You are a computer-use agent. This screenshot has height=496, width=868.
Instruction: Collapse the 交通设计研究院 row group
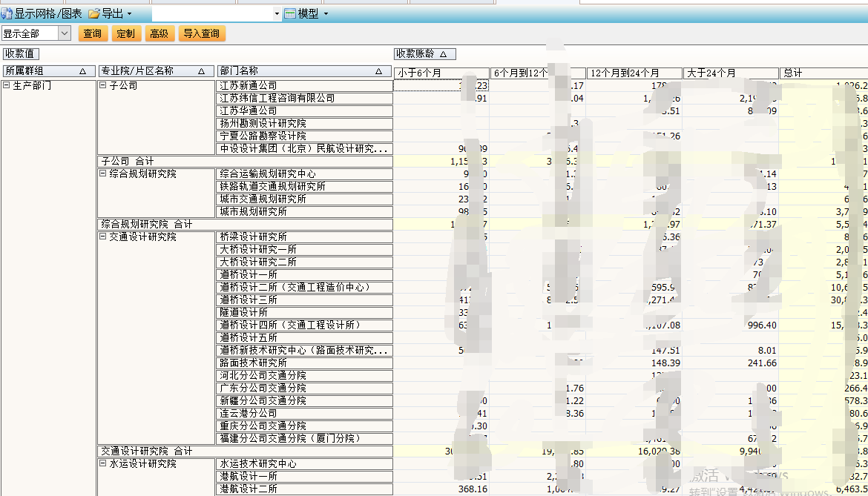103,237
